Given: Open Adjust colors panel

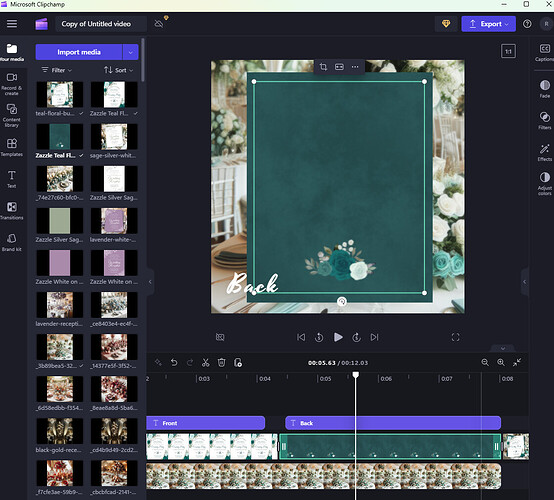Looking at the screenshot, I should tap(544, 183).
